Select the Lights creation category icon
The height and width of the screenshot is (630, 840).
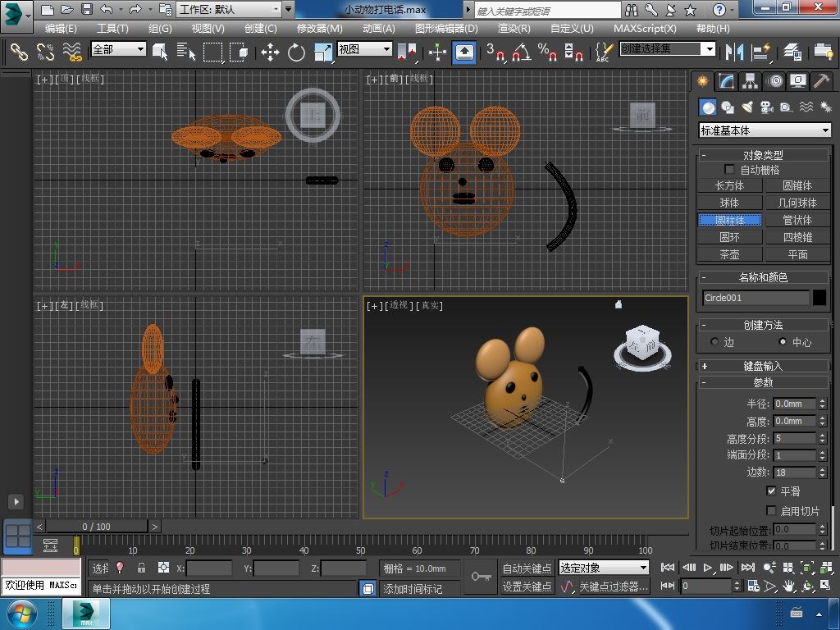coord(747,107)
